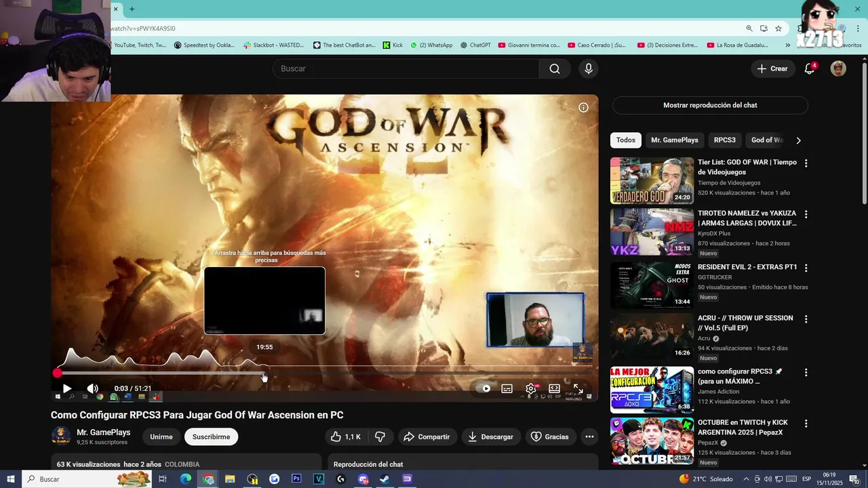
Task: Click Mostrar reproducción del chat button
Action: click(x=710, y=105)
